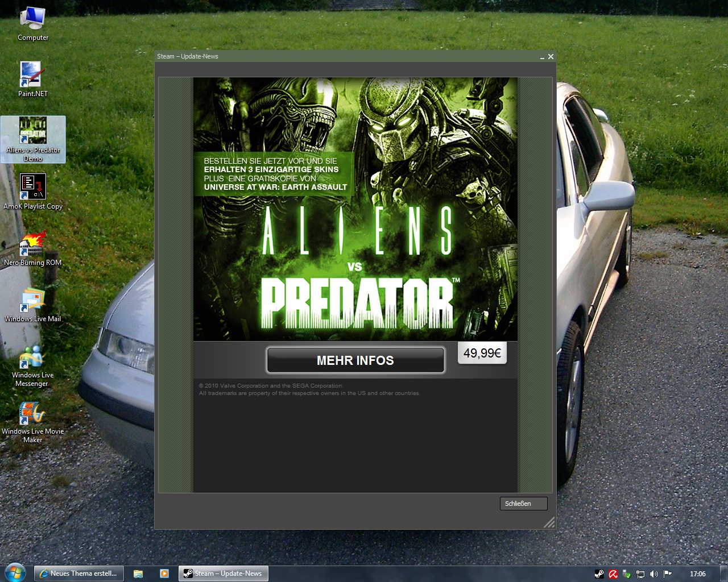Select the Paint.NET desktop shortcut
The width and height of the screenshot is (728, 582).
[x=32, y=77]
